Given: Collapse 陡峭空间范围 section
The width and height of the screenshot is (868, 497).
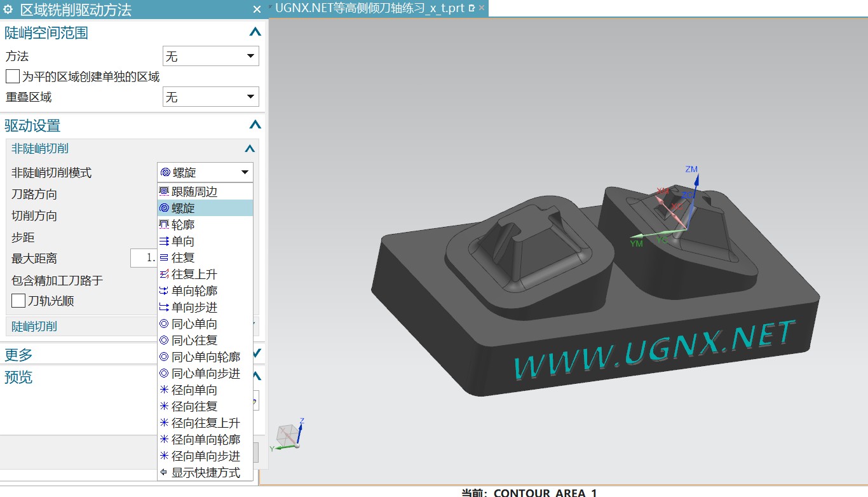Looking at the screenshot, I should (x=255, y=32).
